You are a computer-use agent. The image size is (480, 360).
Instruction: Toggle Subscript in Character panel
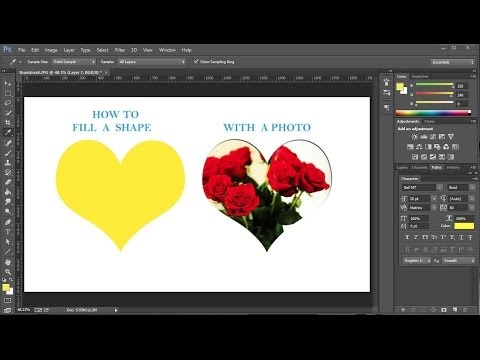pos(452,237)
